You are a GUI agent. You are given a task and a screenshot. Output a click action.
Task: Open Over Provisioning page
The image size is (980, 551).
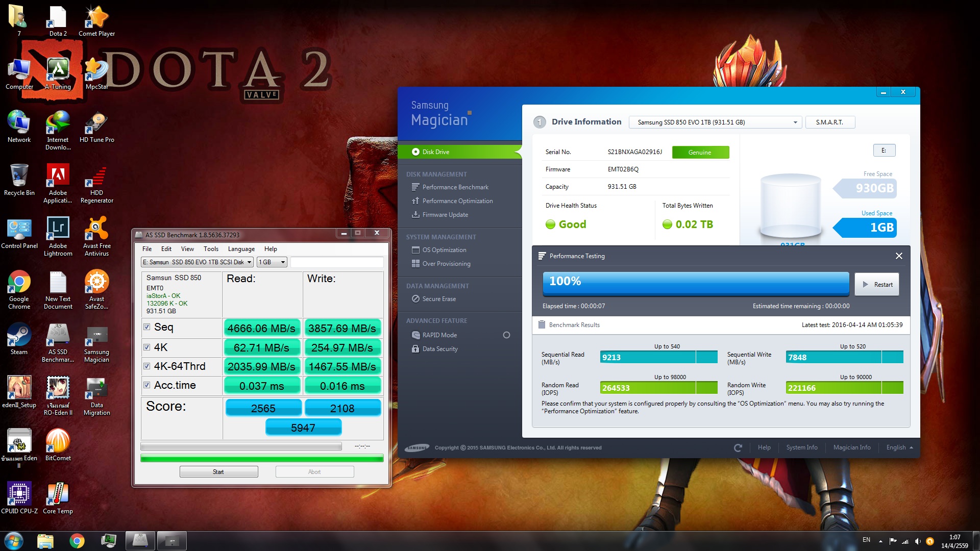(x=446, y=264)
